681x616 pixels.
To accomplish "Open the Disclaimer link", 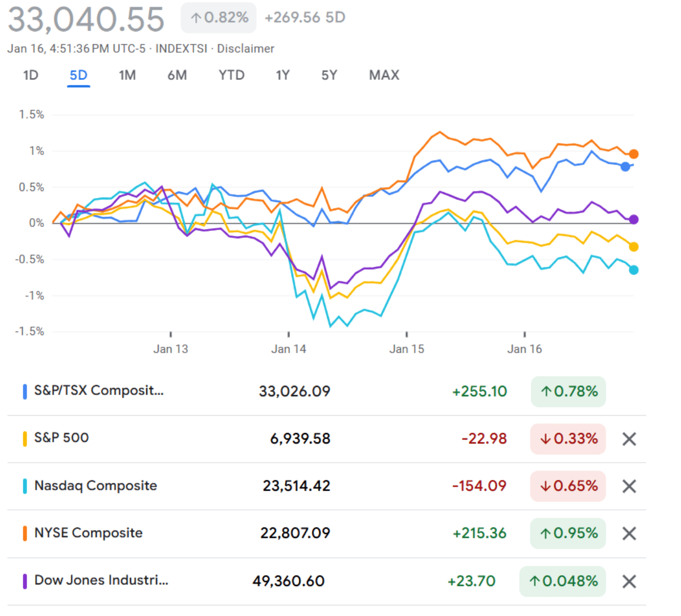I will (245, 48).
